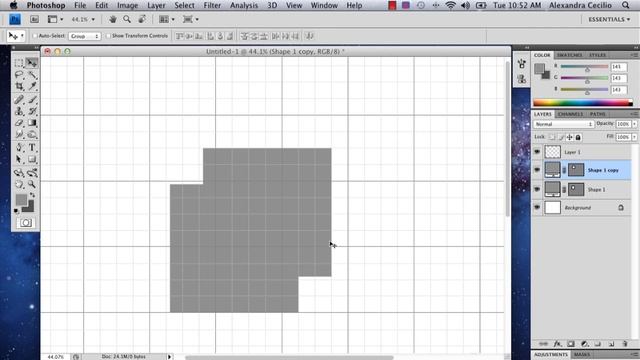Swap foreground and background colors
The height and width of the screenshot is (360, 640).
coord(32,196)
